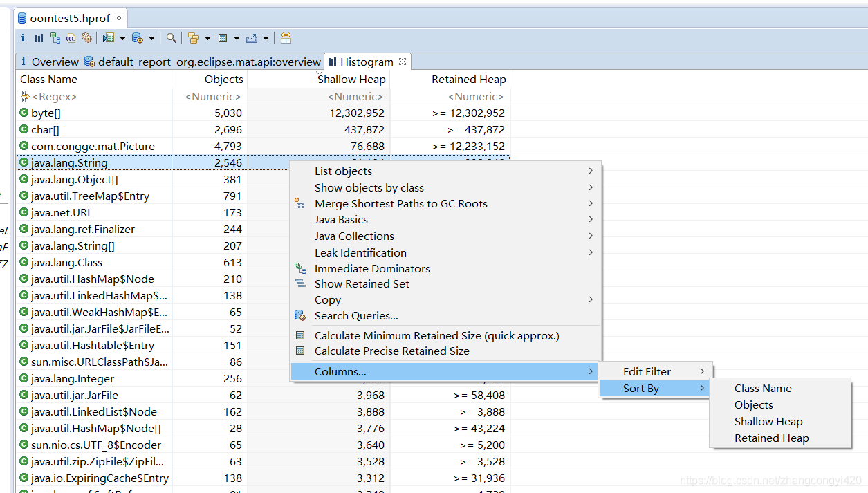Select Retained Heap in Sort By submenu
868x493 pixels.
coord(771,438)
